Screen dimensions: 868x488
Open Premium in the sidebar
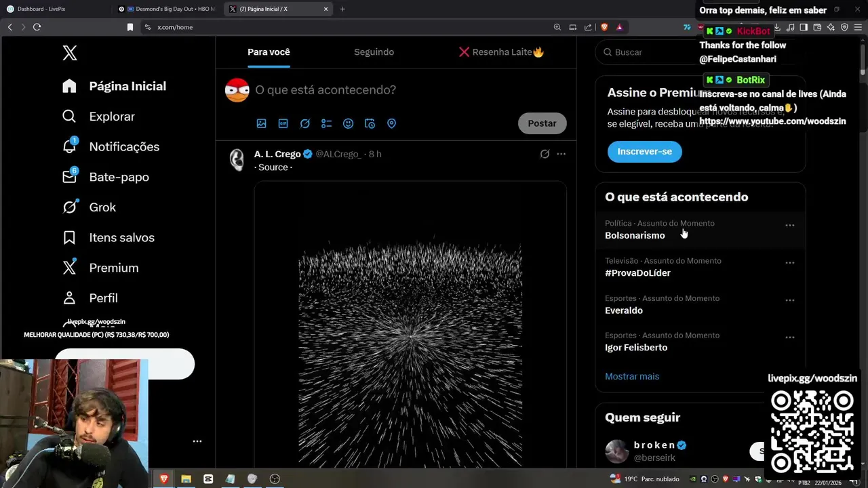[x=100, y=268]
